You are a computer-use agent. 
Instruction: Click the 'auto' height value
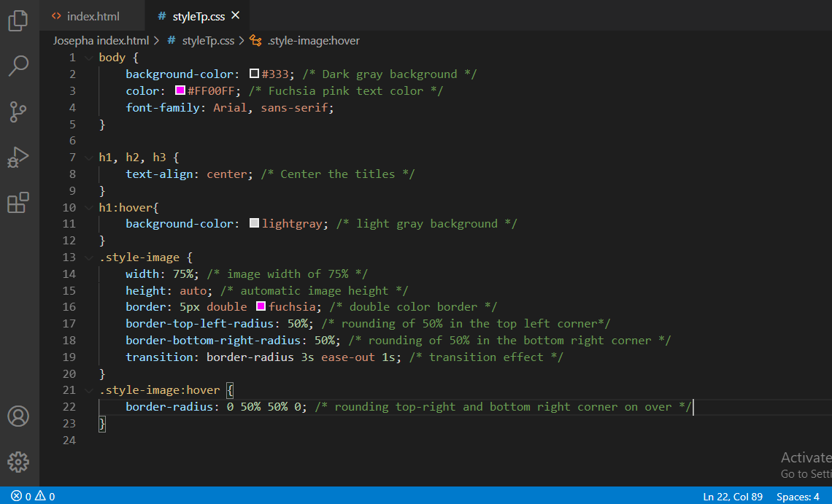(193, 291)
